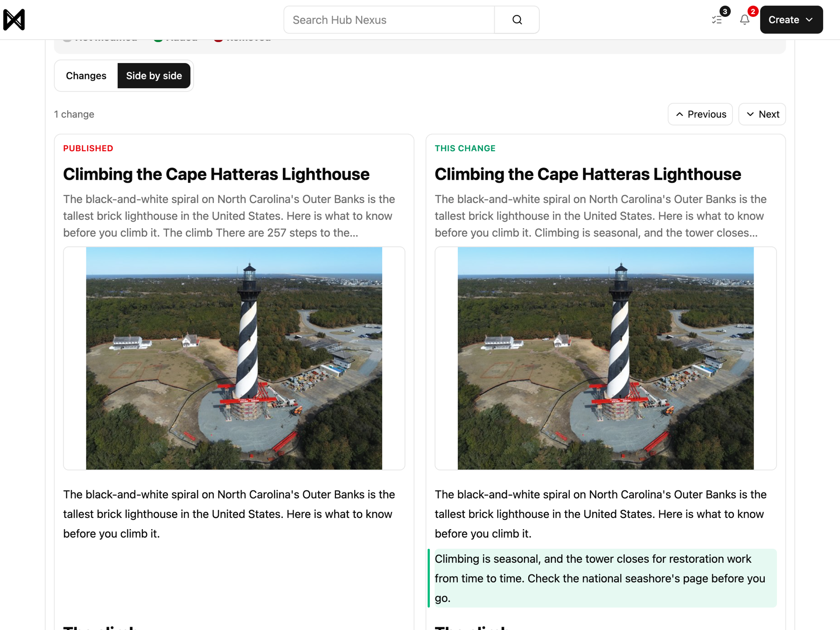This screenshot has width=840, height=630.
Task: Go to the Previous change
Action: (x=700, y=114)
